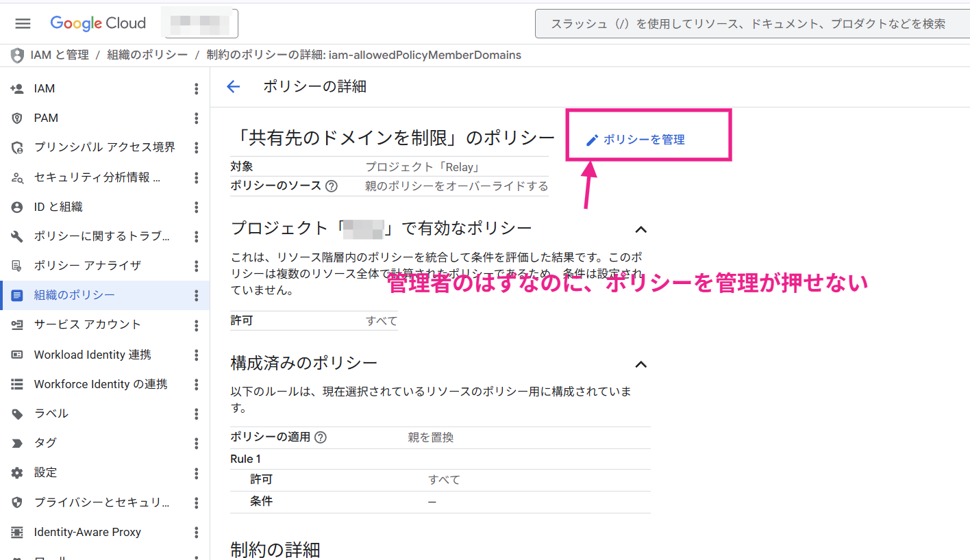This screenshot has height=560, width=970.
Task: Click the セキュリティ分析情報 icon
Action: pos(18,177)
